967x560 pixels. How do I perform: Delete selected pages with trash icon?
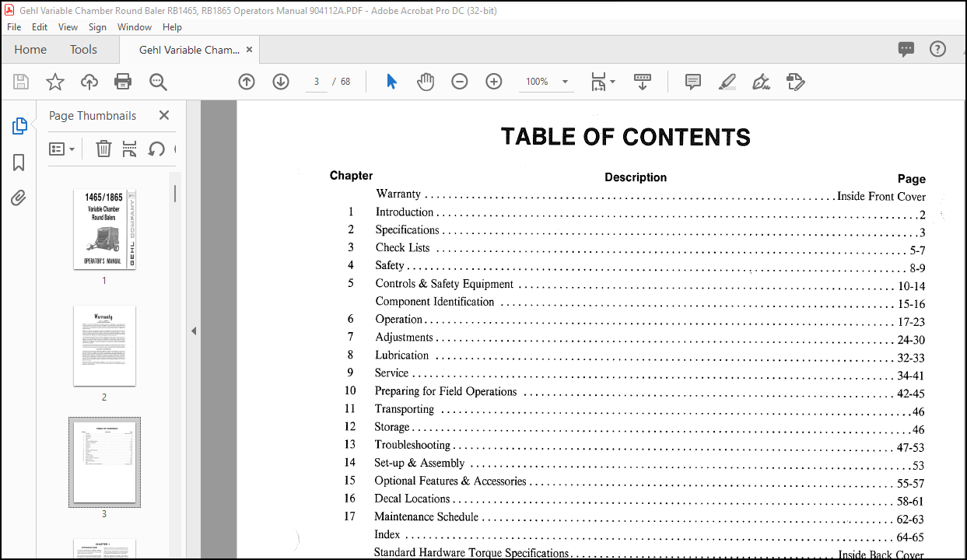click(x=103, y=149)
